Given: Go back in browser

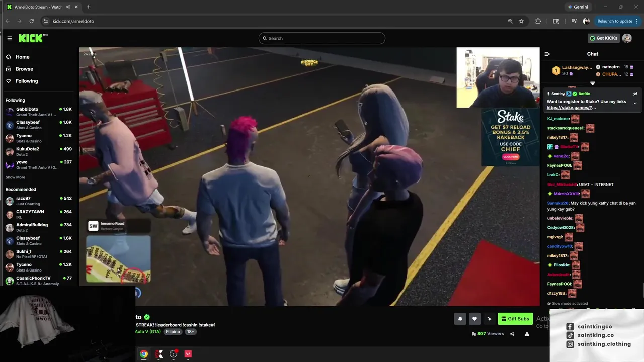Looking at the screenshot, I should 7,21.
